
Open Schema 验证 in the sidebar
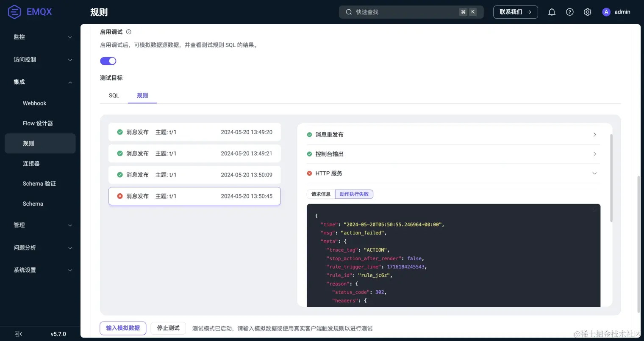tap(40, 184)
